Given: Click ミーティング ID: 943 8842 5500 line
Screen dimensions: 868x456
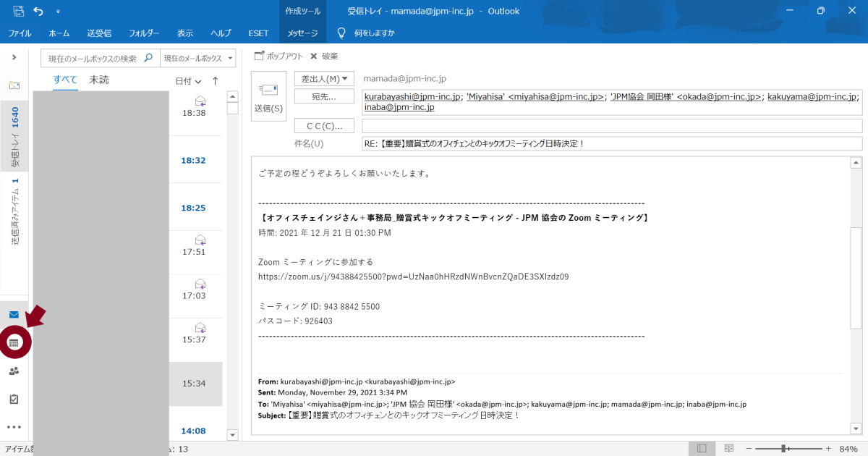Looking at the screenshot, I should (319, 307).
